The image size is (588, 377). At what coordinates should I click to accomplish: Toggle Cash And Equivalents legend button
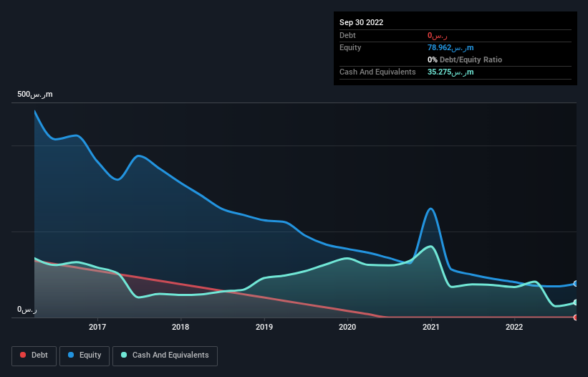[165, 355]
